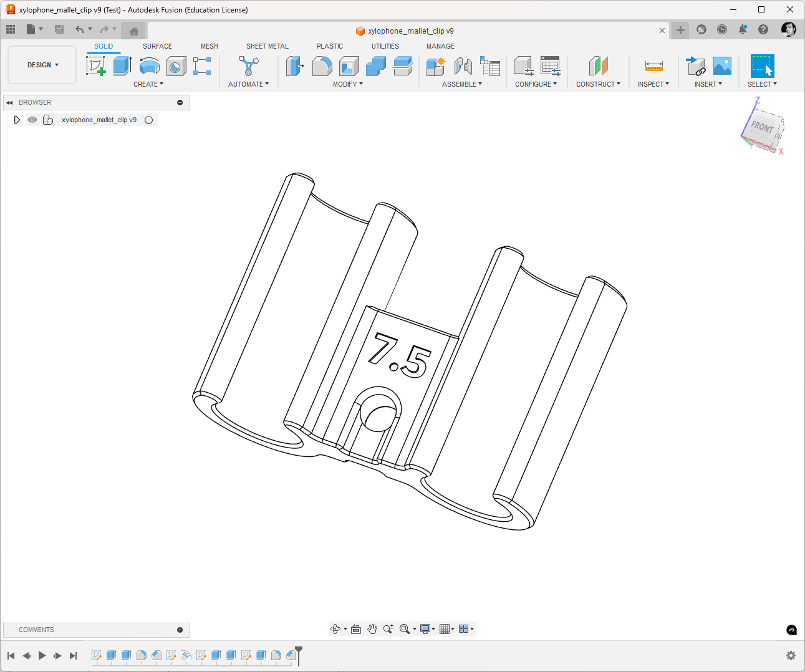The image size is (805, 672).
Task: Select the Press Pull tool icon
Action: click(x=294, y=65)
